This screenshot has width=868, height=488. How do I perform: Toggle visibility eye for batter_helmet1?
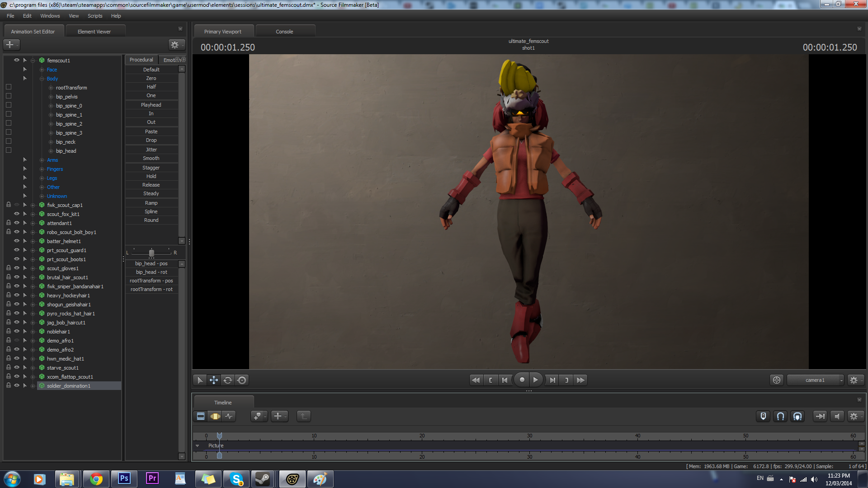click(17, 241)
